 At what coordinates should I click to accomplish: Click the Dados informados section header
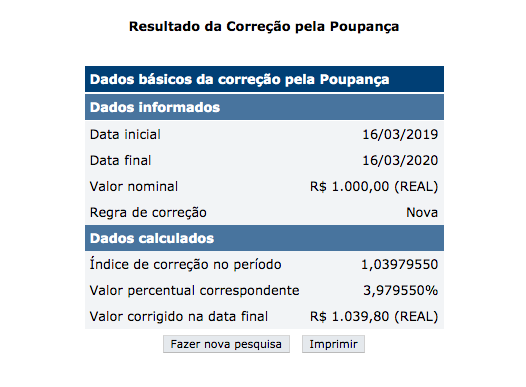(264, 107)
